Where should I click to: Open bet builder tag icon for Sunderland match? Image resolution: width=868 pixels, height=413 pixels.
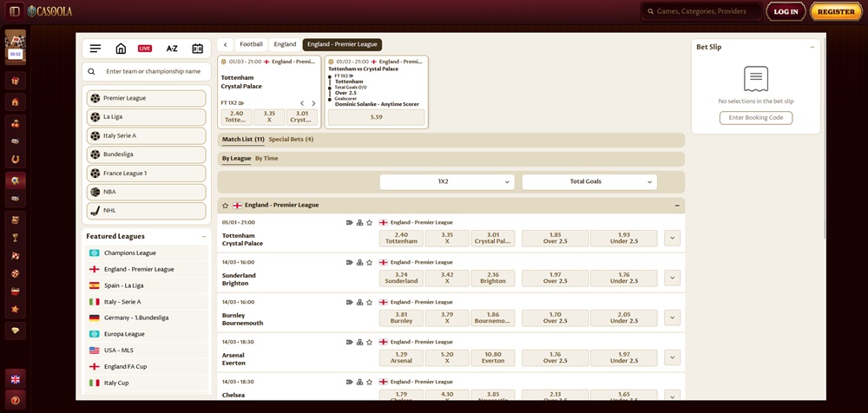349,262
